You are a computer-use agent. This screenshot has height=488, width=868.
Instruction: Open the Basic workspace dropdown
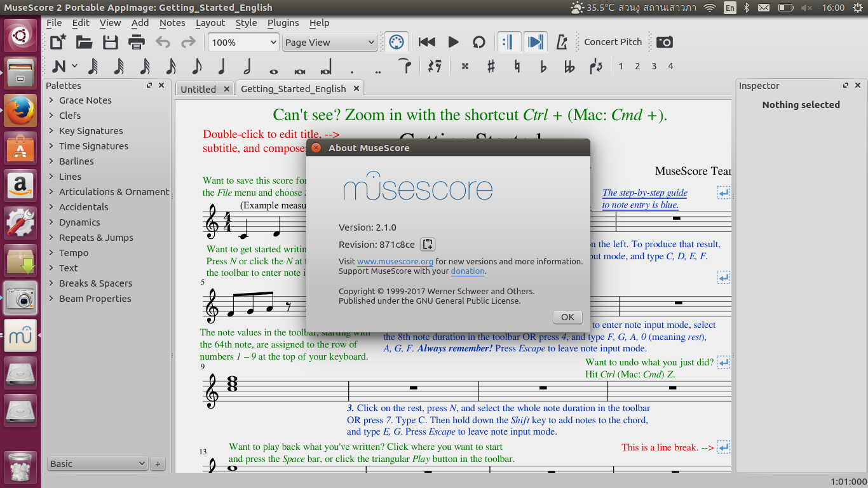coord(97,463)
